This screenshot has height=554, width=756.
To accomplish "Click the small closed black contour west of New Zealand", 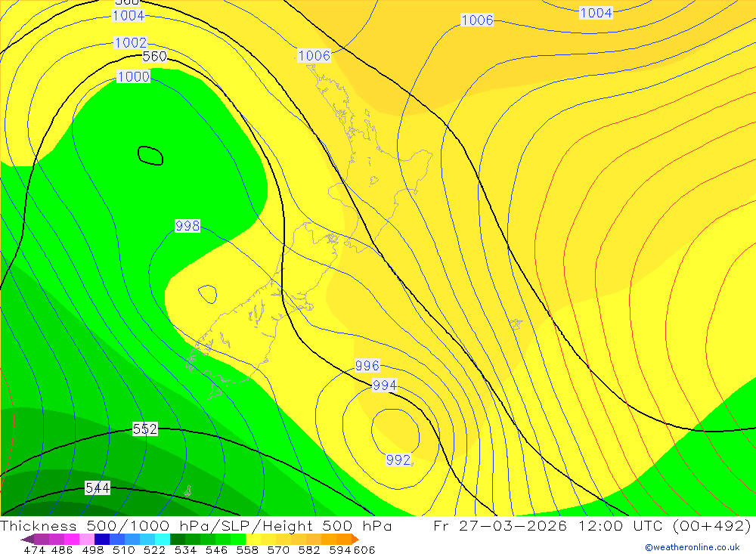I will [150, 156].
